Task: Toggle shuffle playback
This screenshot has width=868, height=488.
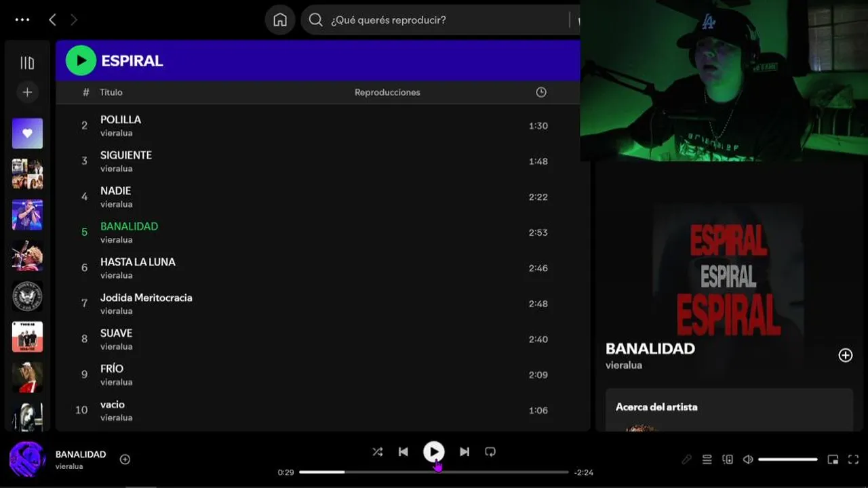Action: [x=378, y=451]
